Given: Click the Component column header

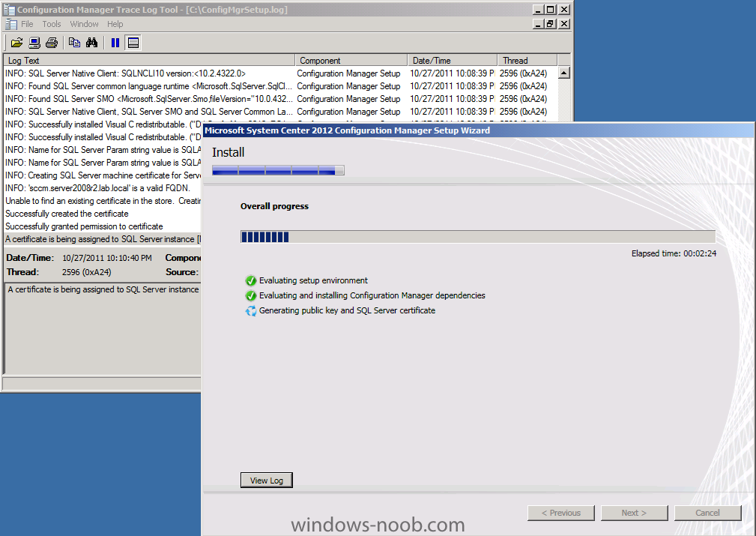Looking at the screenshot, I should pos(351,60).
